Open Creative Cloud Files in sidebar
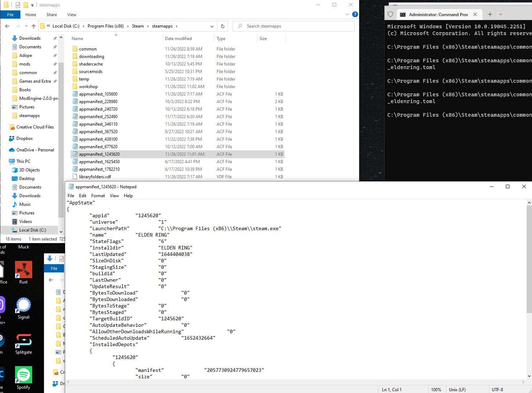The height and width of the screenshot is (393, 532). (35, 127)
